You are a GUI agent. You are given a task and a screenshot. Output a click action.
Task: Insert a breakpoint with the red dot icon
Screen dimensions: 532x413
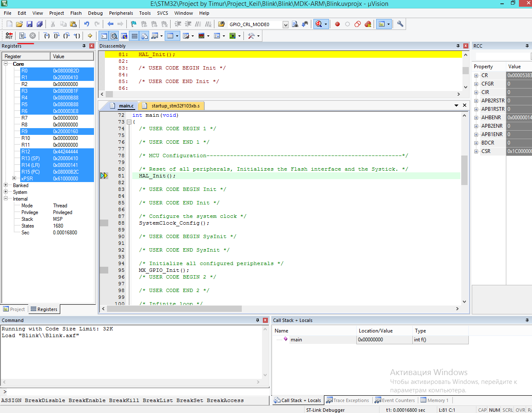point(337,24)
